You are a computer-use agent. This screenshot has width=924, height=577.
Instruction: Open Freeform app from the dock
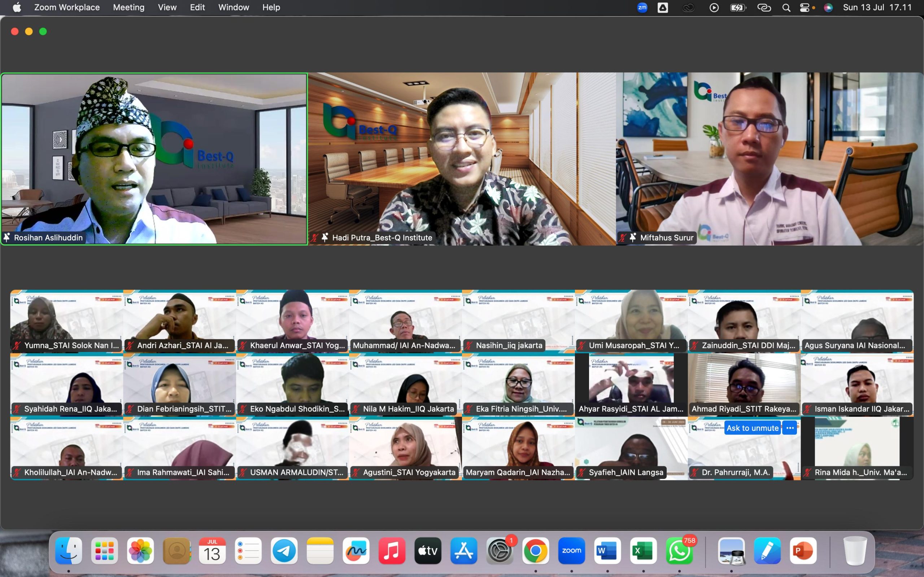click(356, 551)
